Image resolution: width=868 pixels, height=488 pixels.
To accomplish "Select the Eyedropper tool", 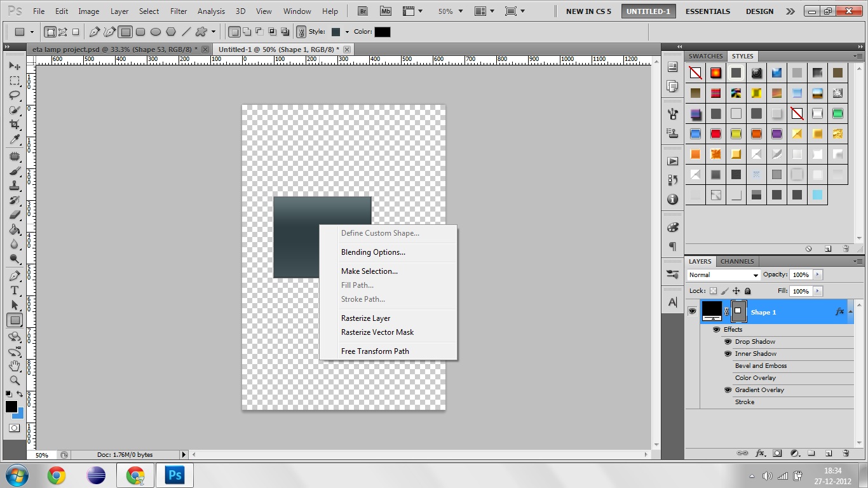I will [15, 139].
